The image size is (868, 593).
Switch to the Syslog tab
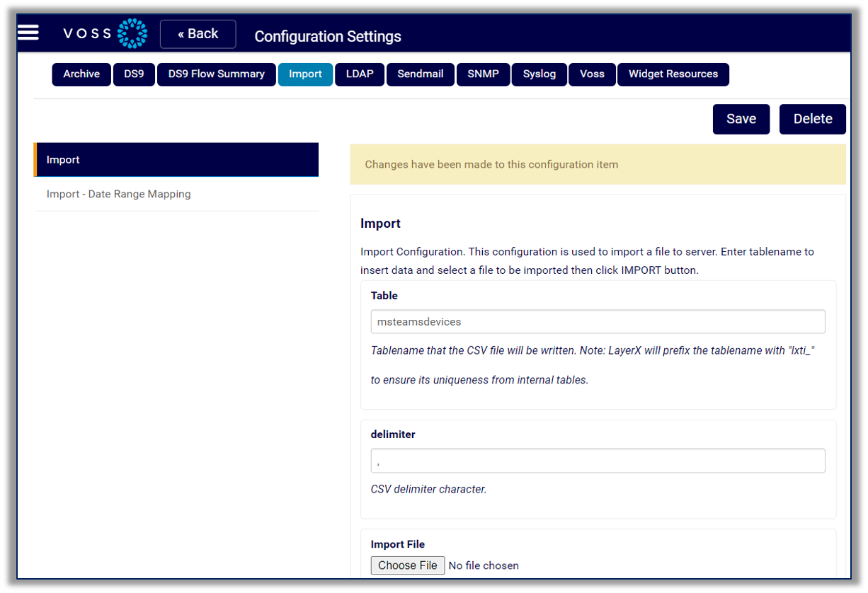point(539,74)
